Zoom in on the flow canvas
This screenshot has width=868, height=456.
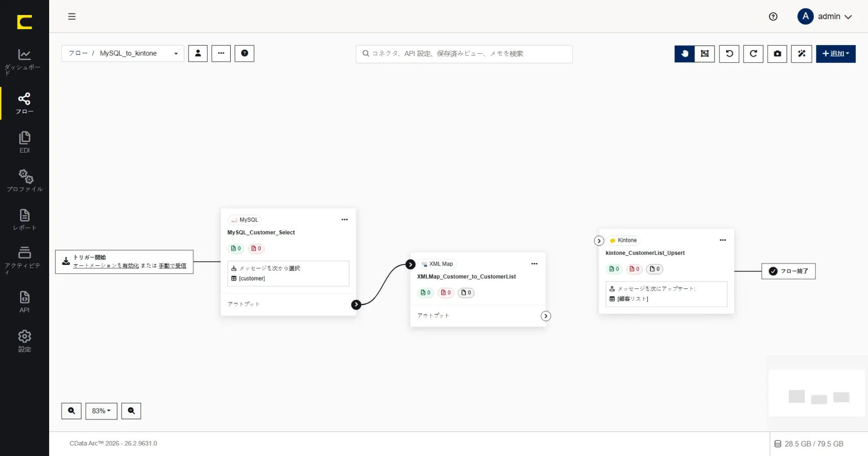point(71,411)
